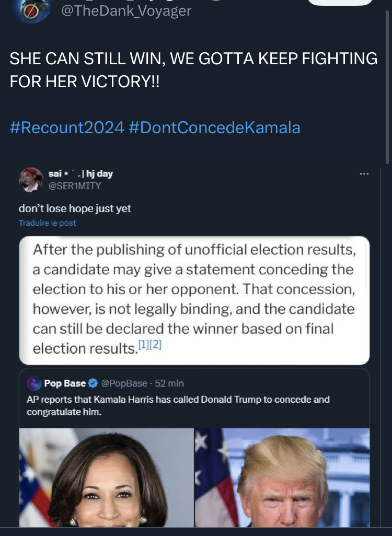392x536 pixels.
Task: Click the Pop Base account name
Action: click(x=65, y=383)
